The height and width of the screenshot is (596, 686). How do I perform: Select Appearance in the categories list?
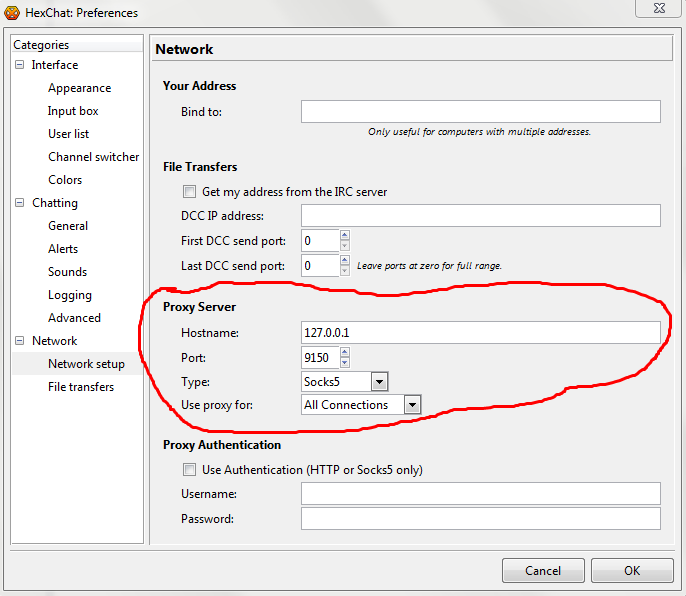point(79,88)
